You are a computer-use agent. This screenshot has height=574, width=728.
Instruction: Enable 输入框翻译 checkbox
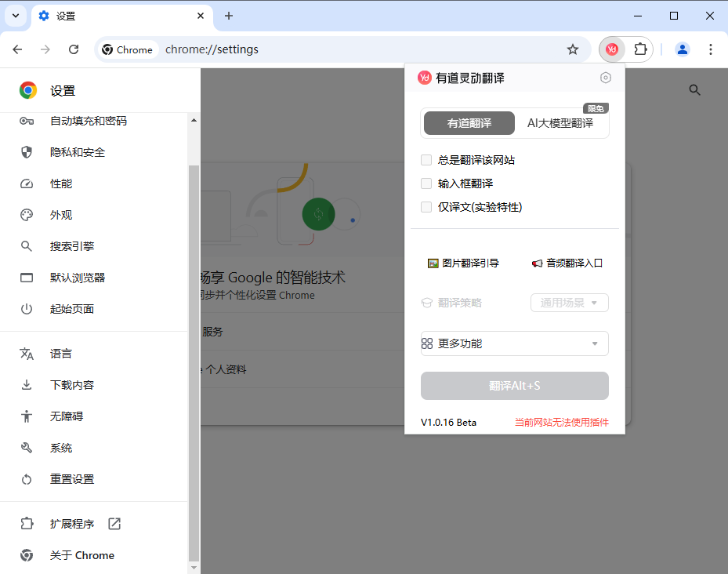pyautogui.click(x=426, y=183)
